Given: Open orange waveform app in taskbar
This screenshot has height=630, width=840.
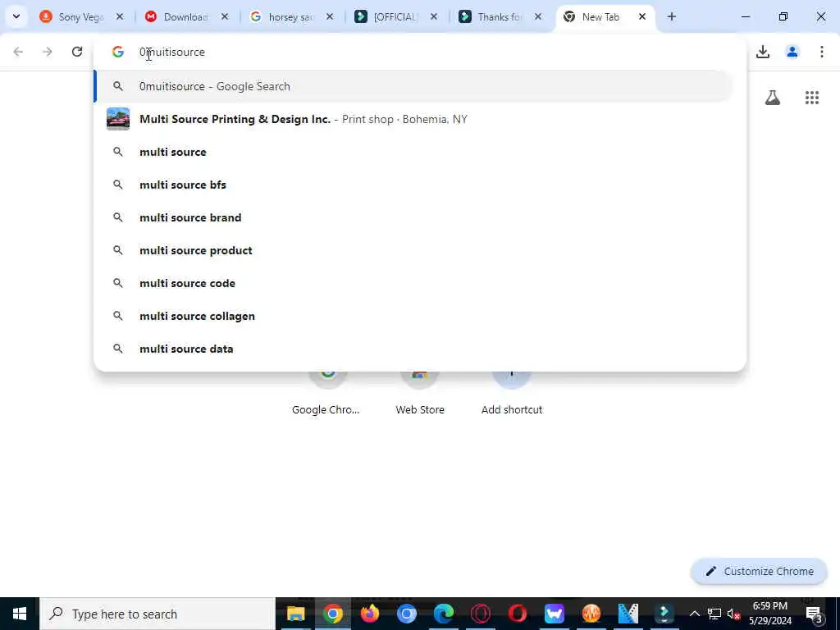Looking at the screenshot, I should click(x=591, y=614).
